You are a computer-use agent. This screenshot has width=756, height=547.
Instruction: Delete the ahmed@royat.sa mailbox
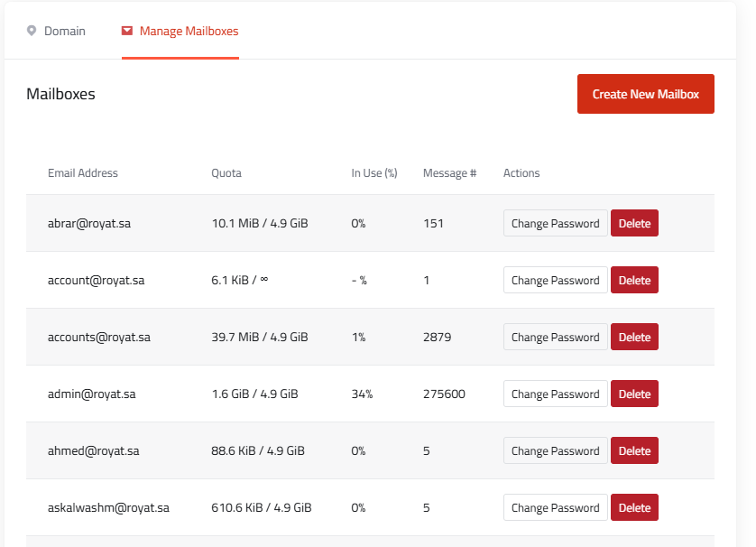tap(634, 450)
